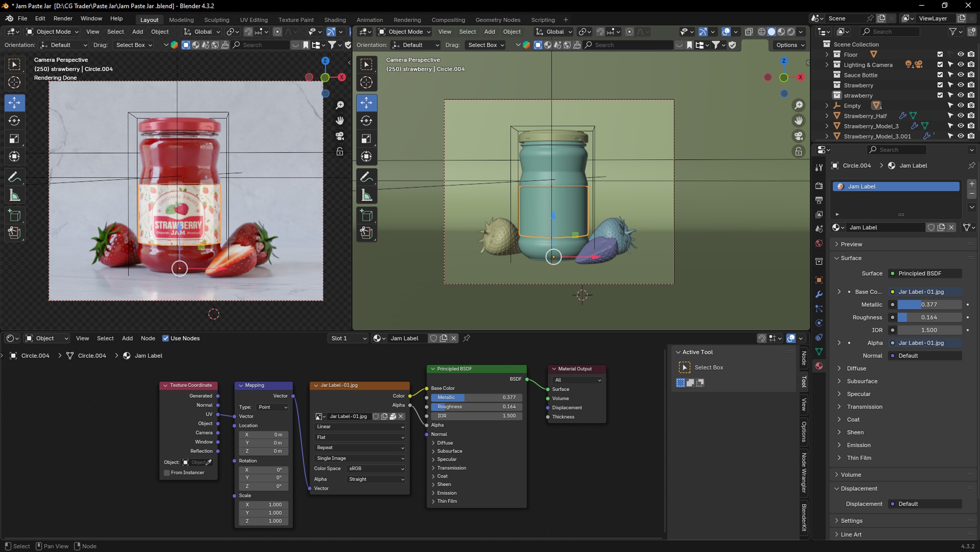Image resolution: width=980 pixels, height=552 pixels.
Task: Select the Select Box tool in the right viewport
Action: pyautogui.click(x=367, y=64)
